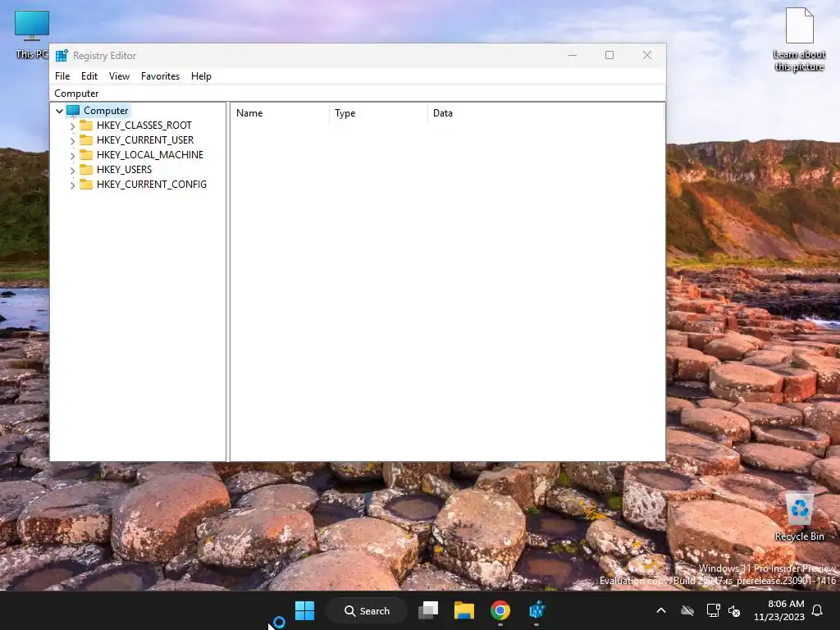Click the Computer monitor icon in tree

pyautogui.click(x=73, y=111)
